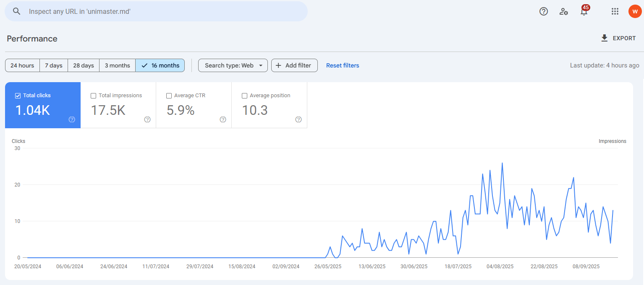This screenshot has height=285, width=644.
Task: Open the Google apps grid
Action: 615,11
